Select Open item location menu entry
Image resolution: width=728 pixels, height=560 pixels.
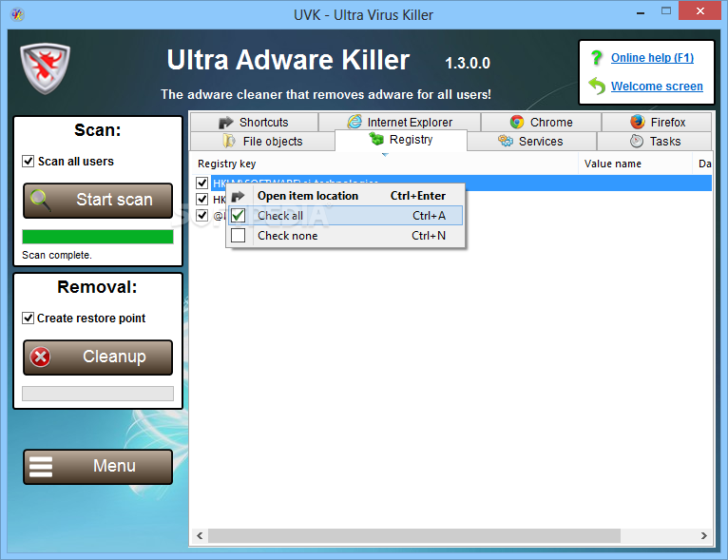pyautogui.click(x=345, y=196)
